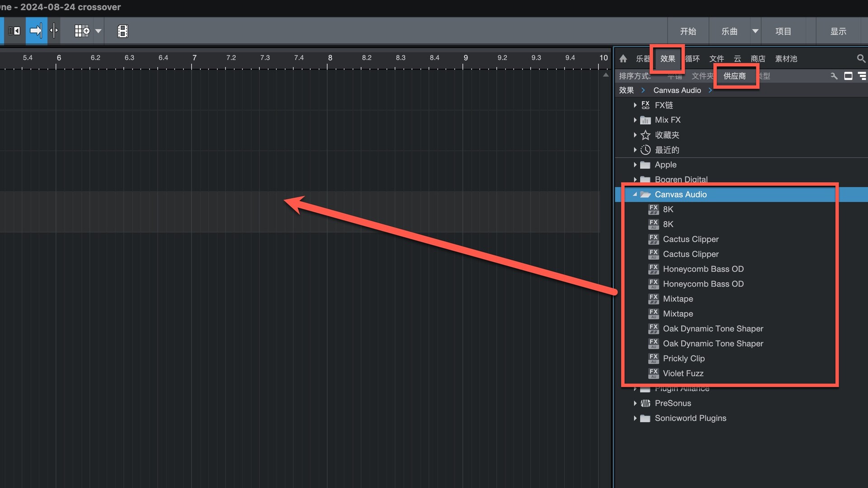Click the 项目 (Project) button

pyautogui.click(x=783, y=31)
